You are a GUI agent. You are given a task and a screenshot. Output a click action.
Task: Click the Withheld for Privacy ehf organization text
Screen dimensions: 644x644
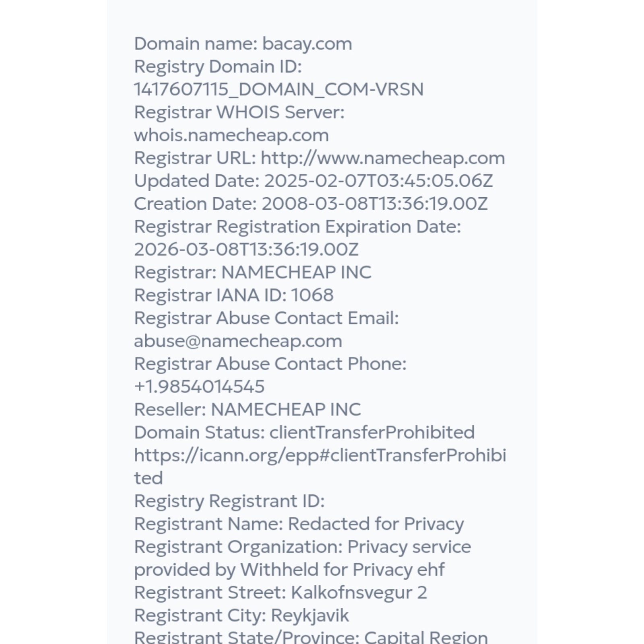[342, 570]
